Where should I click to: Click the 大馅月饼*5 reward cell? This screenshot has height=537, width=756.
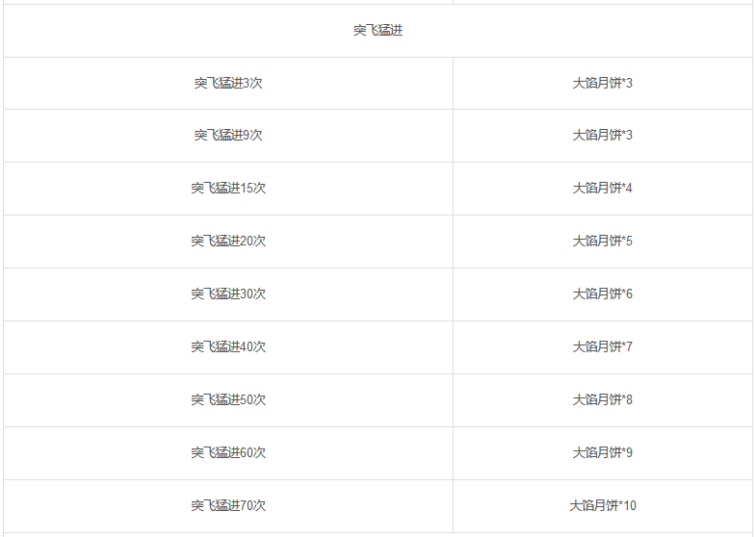pos(602,241)
